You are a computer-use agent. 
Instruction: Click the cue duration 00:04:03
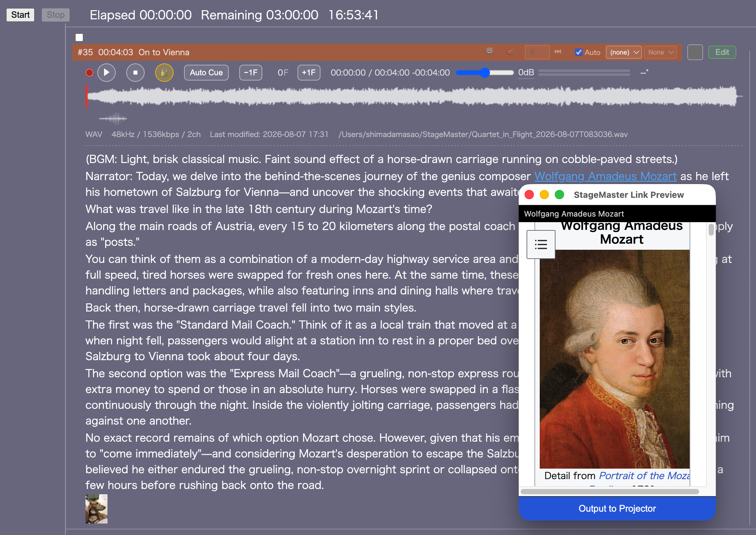pos(116,52)
